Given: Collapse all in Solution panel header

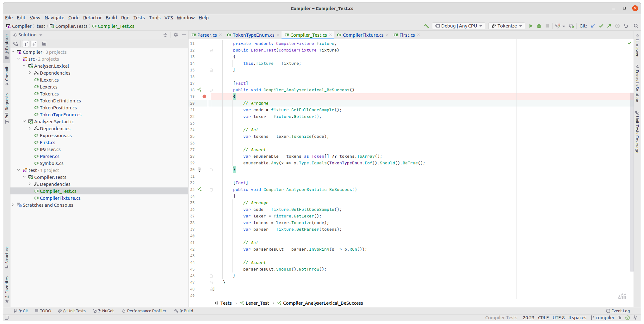Looking at the screenshot, I should 165,35.
